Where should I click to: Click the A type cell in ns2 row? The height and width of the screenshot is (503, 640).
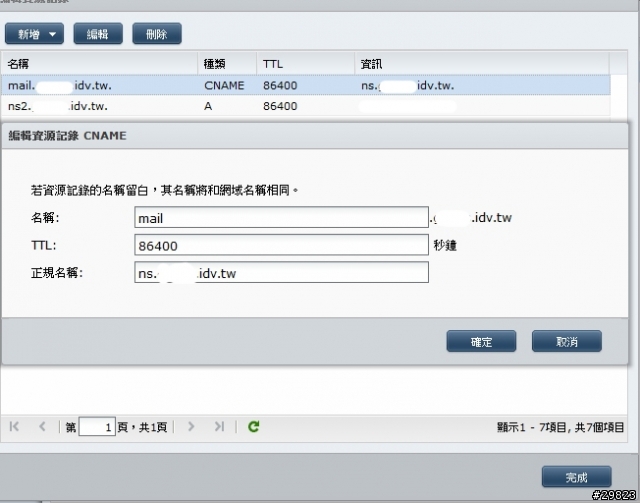[208, 106]
